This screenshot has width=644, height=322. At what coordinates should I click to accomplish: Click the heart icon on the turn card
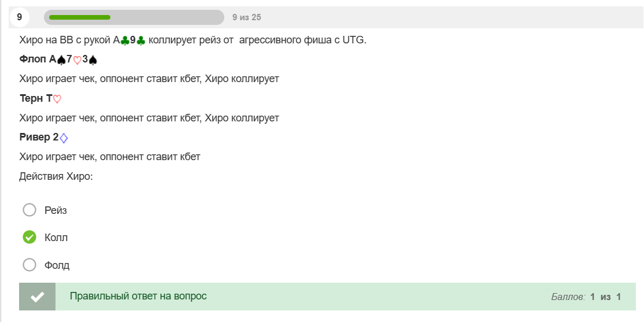(x=57, y=99)
